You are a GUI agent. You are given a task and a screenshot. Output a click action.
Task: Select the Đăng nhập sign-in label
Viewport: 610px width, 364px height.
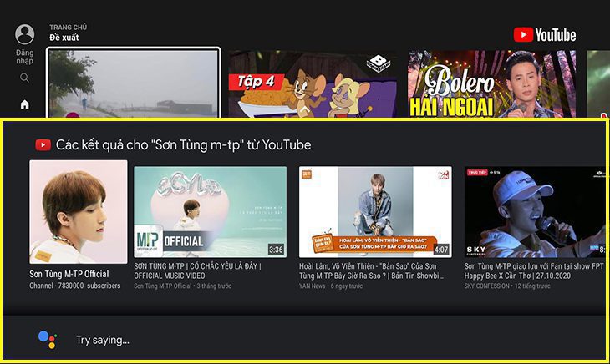pyautogui.click(x=25, y=57)
